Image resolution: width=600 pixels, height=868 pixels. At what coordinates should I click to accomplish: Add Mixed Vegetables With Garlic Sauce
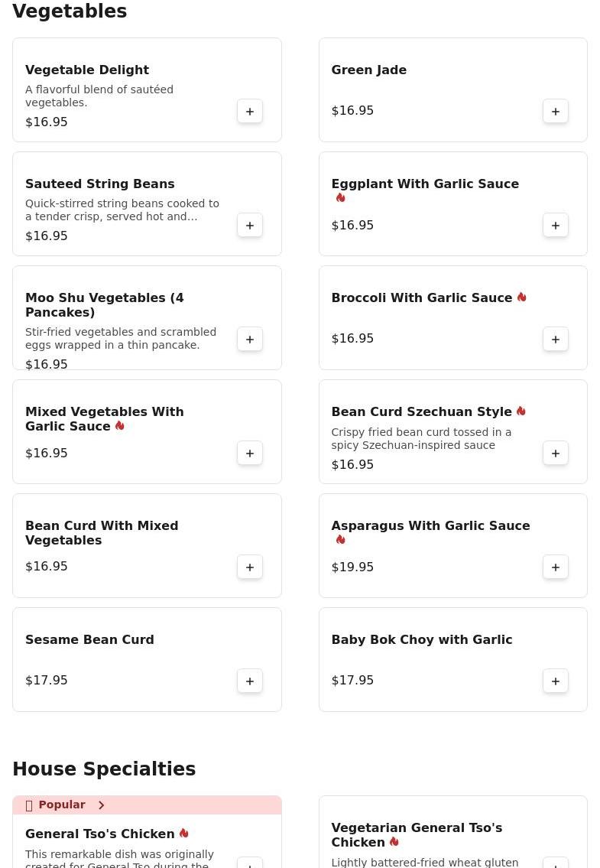tap(250, 454)
